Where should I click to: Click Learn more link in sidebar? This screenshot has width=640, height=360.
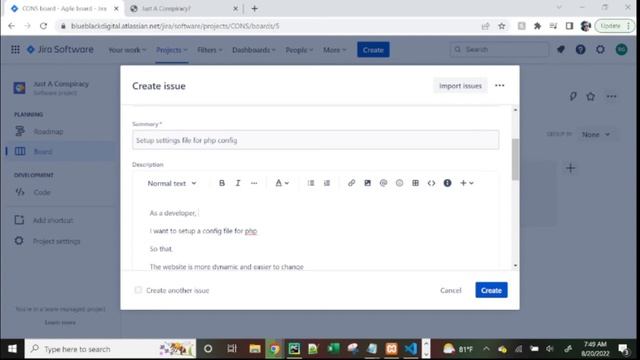click(60, 322)
